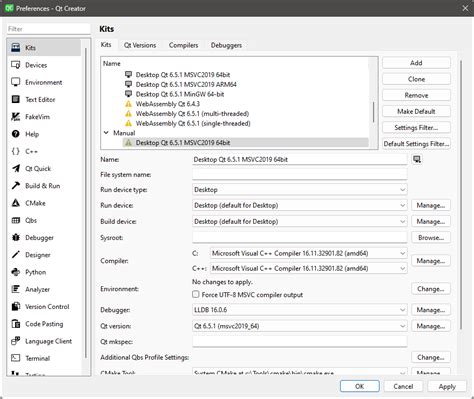Click the Qt mkspec input field
Viewport: 474px width, 399px height.
click(300, 342)
